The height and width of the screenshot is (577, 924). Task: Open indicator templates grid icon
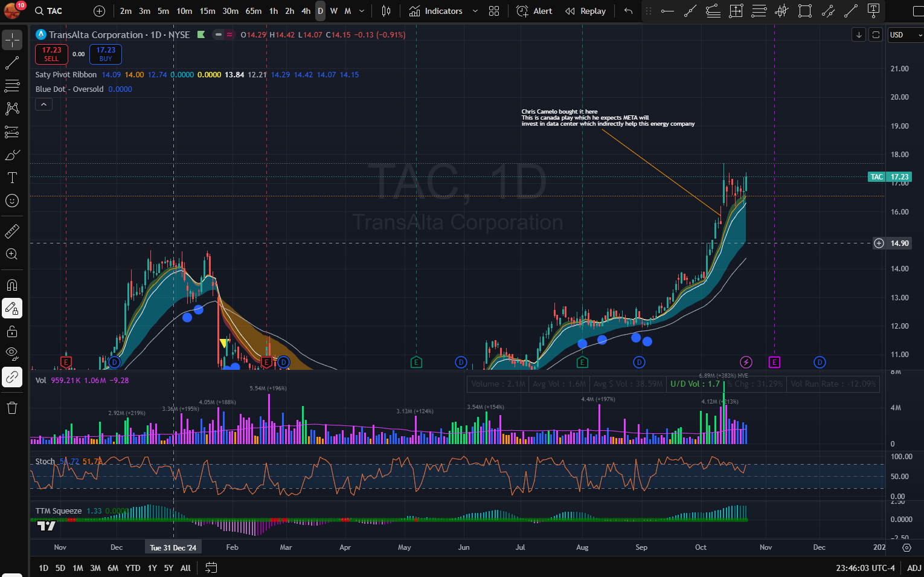tap(494, 11)
